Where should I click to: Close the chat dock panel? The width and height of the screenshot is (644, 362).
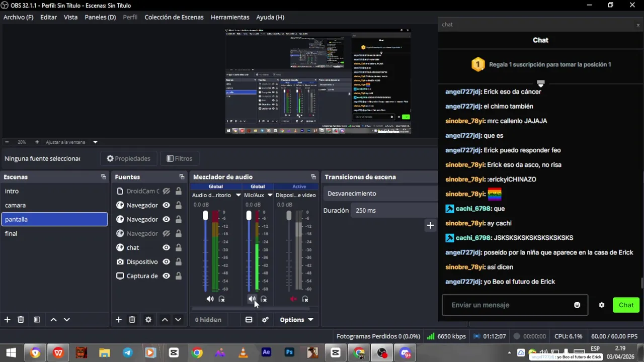(x=638, y=25)
